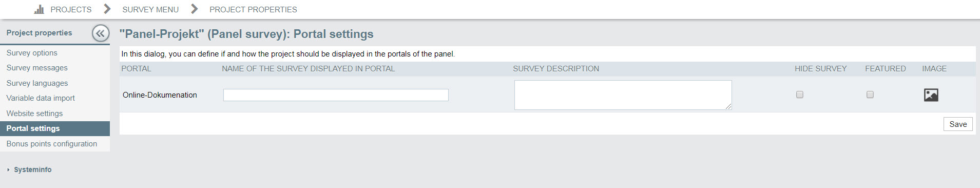Click the chevron after Survey Menu breadcrumb
The height and width of the screenshot is (188, 980).
pos(194,9)
